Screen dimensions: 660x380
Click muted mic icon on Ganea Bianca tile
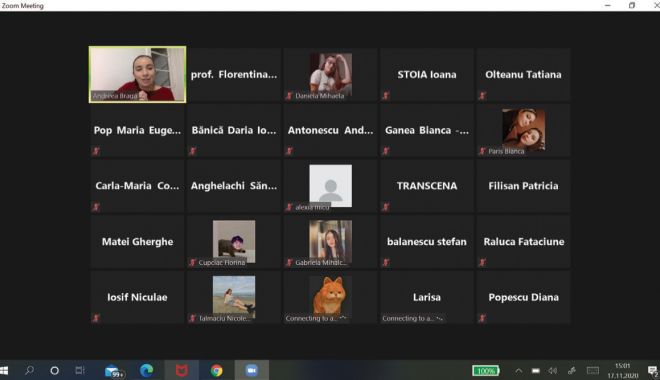(x=386, y=151)
